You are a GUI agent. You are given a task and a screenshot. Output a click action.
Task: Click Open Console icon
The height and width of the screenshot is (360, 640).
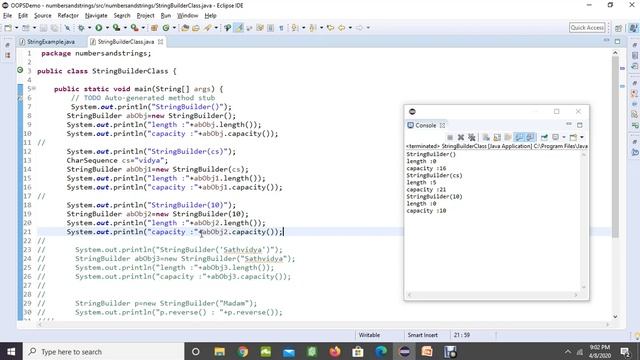[x=573, y=137]
